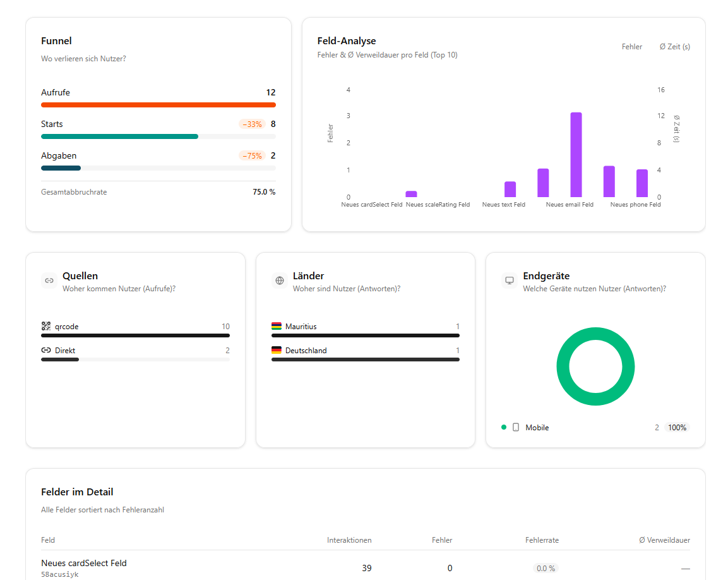This screenshot has height=580, width=728.
Task: Toggle the Fehler series in Feld-Analyse legend
Action: tap(631, 46)
